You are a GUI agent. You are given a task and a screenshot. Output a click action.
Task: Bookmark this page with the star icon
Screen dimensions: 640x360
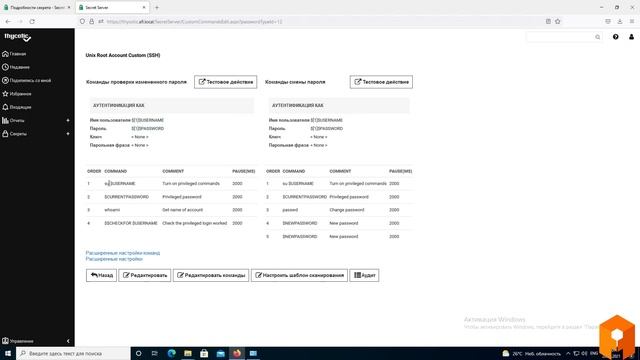pos(558,21)
